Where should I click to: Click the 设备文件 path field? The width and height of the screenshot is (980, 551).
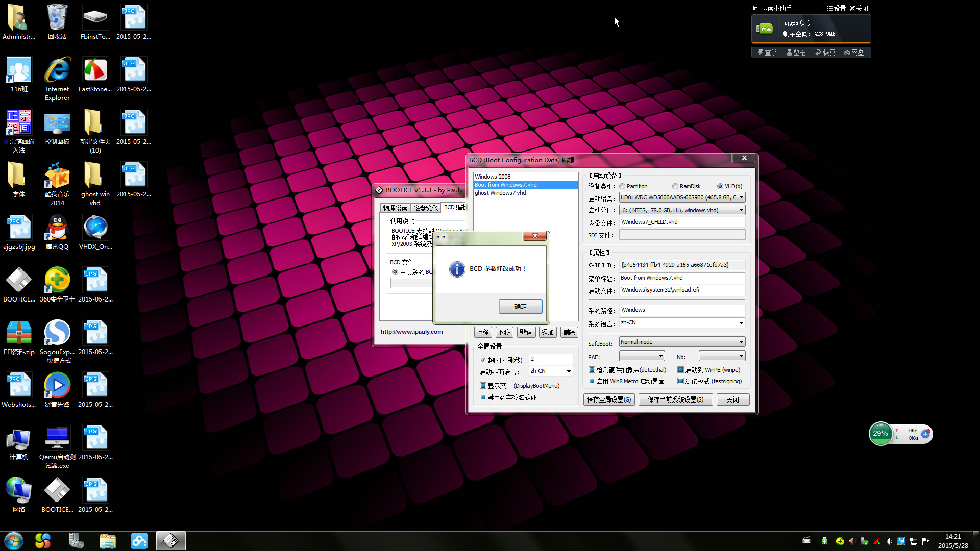click(x=682, y=222)
